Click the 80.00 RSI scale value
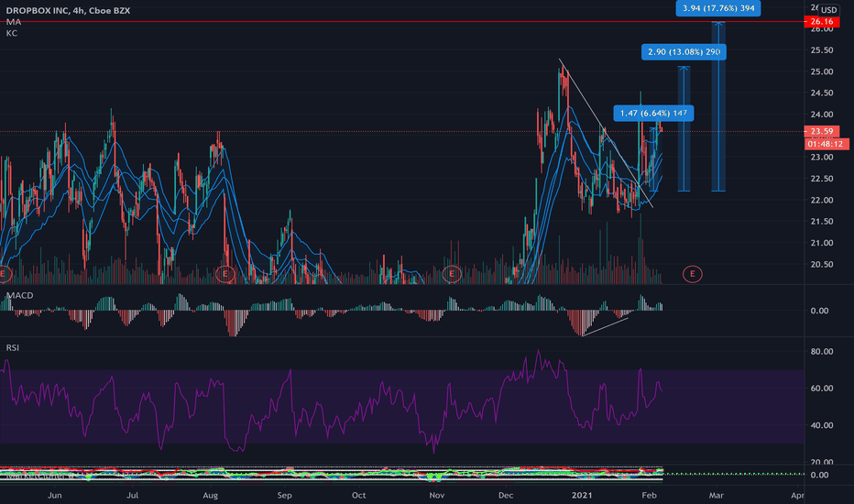The width and height of the screenshot is (854, 504). (821, 352)
